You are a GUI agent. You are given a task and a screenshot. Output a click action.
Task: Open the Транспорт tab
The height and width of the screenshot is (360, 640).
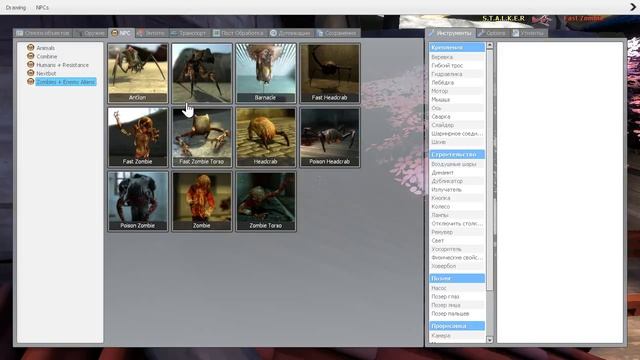(188, 33)
